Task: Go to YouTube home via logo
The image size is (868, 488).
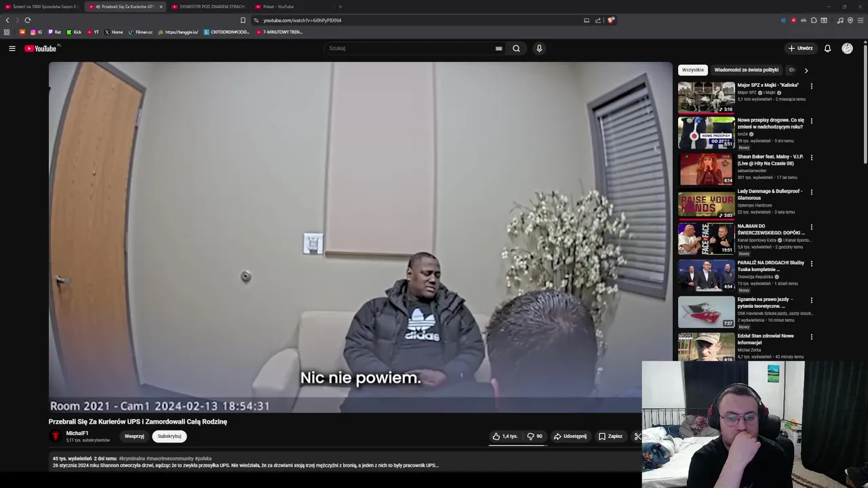Action: pos(41,48)
